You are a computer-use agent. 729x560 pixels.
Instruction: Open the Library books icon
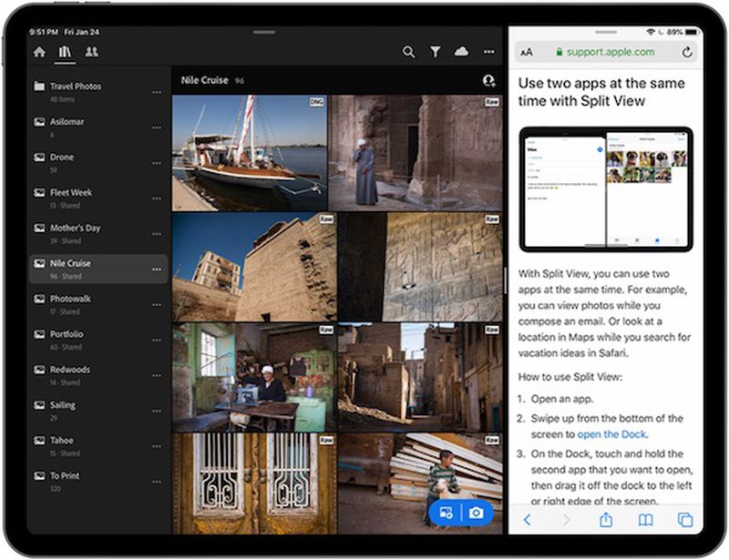[65, 52]
